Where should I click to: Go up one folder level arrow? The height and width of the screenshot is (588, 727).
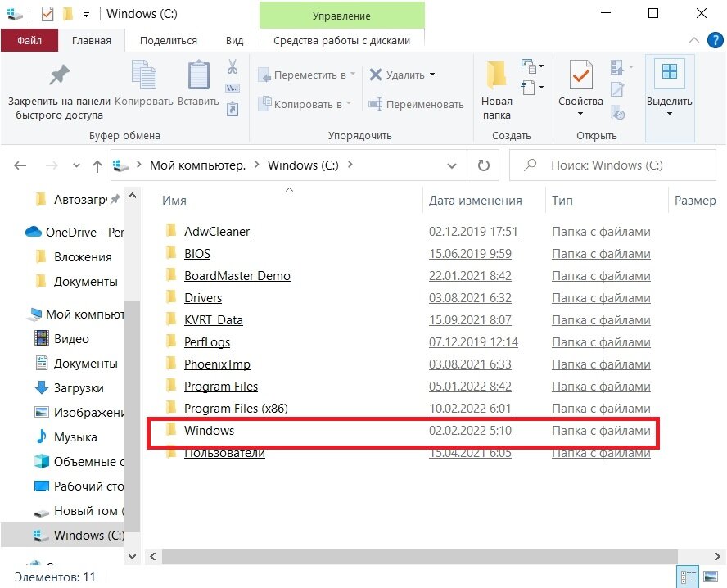(97, 165)
